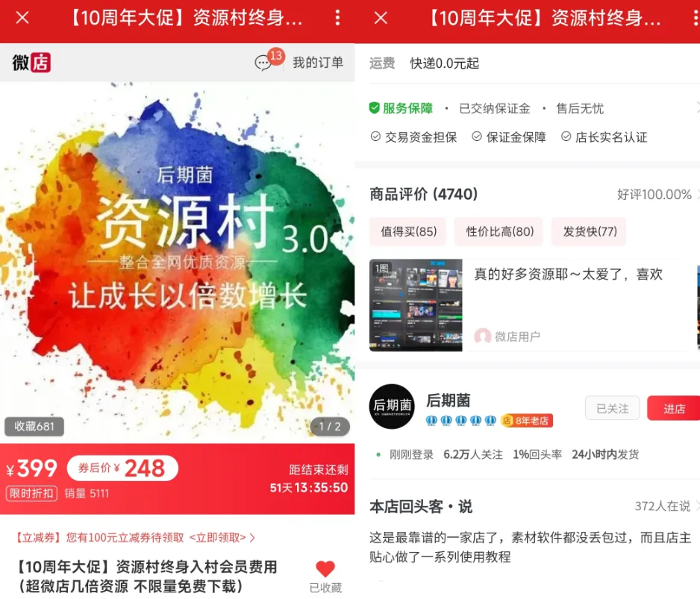Open the 资源村3.0 product image
This screenshot has height=599, width=700.
pyautogui.click(x=177, y=263)
